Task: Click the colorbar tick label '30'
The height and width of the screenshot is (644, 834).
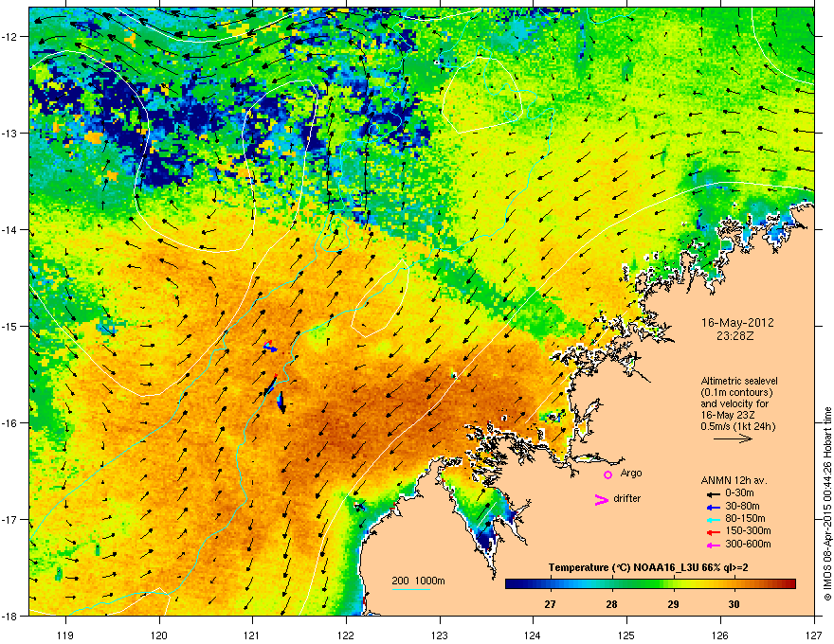Action: click(734, 604)
